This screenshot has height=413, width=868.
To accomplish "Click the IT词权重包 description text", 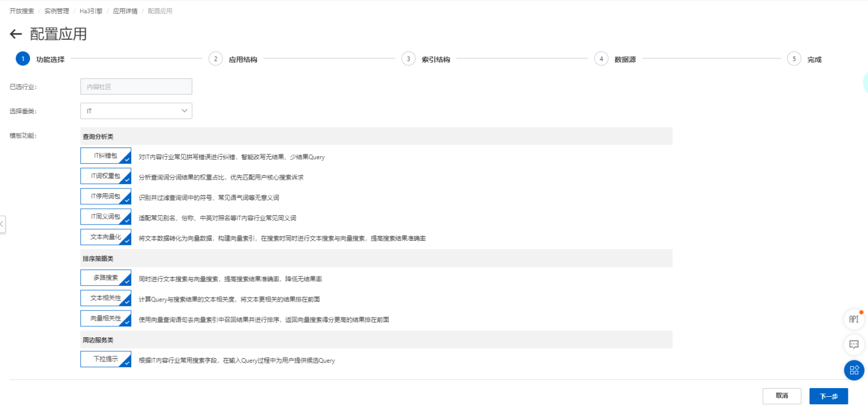I will 221,177.
